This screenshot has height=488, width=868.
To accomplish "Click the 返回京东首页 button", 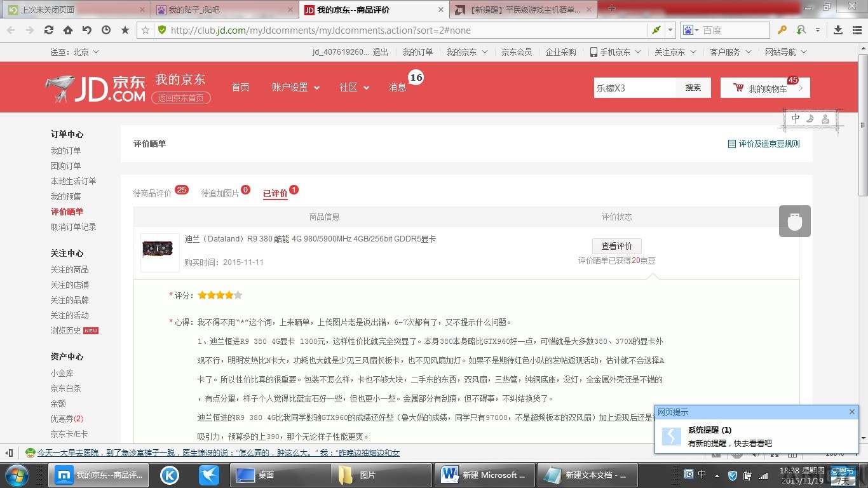I will click(181, 98).
